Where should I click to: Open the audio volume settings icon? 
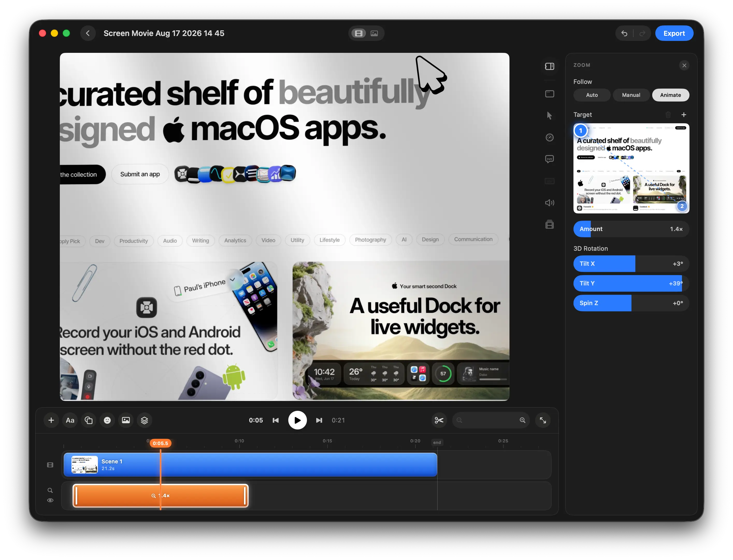point(550,203)
